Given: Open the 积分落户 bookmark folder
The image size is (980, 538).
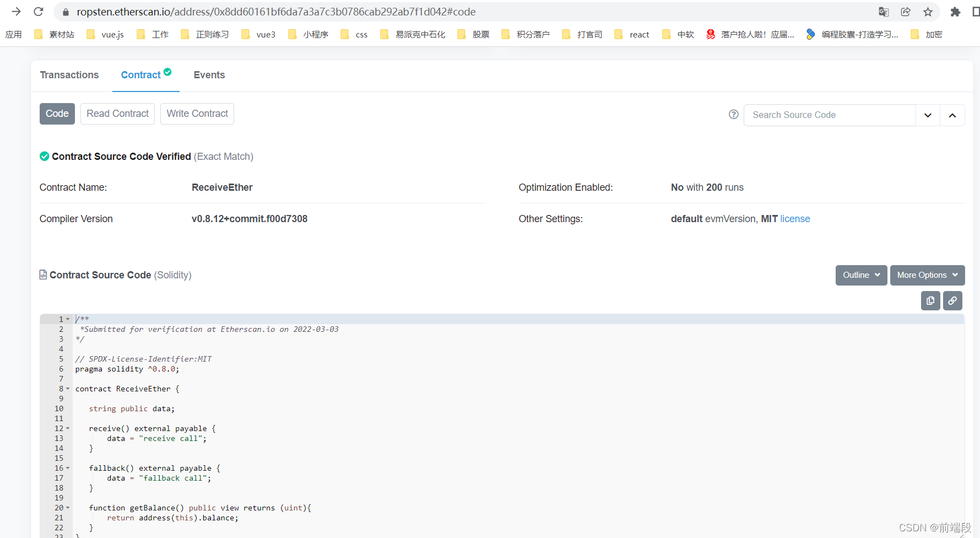Looking at the screenshot, I should coord(525,34).
